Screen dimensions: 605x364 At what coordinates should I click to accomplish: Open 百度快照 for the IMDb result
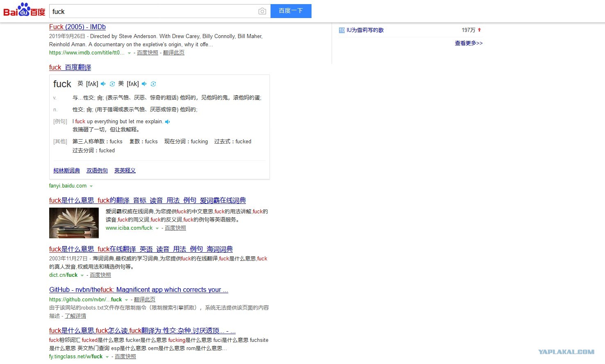(x=148, y=53)
